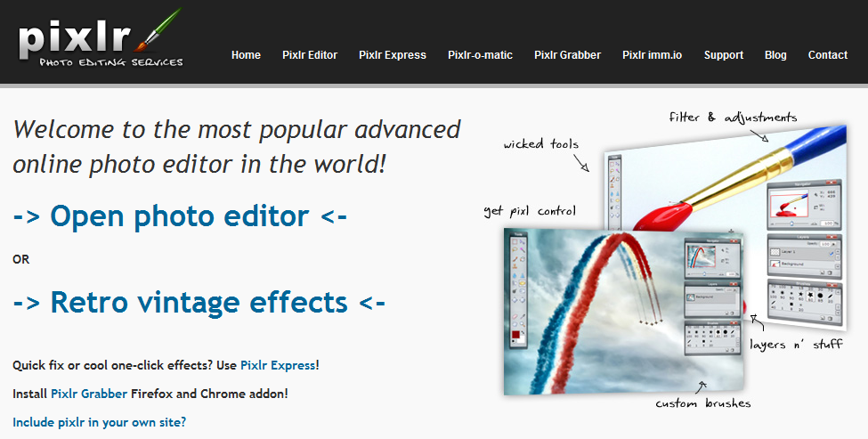
Task: Open the Pixlr Express menu item
Action: (392, 55)
